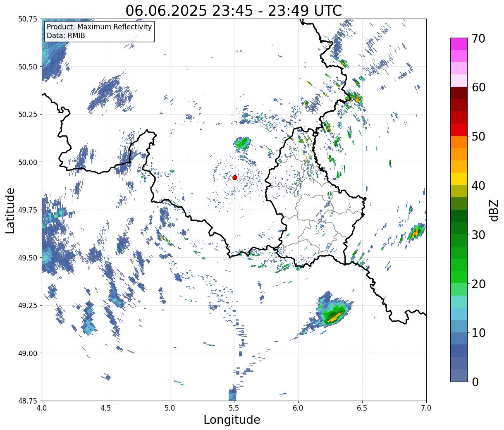This screenshot has height=430, width=504.
Task: Click the latitude tick label 49.75
Action: click(x=28, y=210)
